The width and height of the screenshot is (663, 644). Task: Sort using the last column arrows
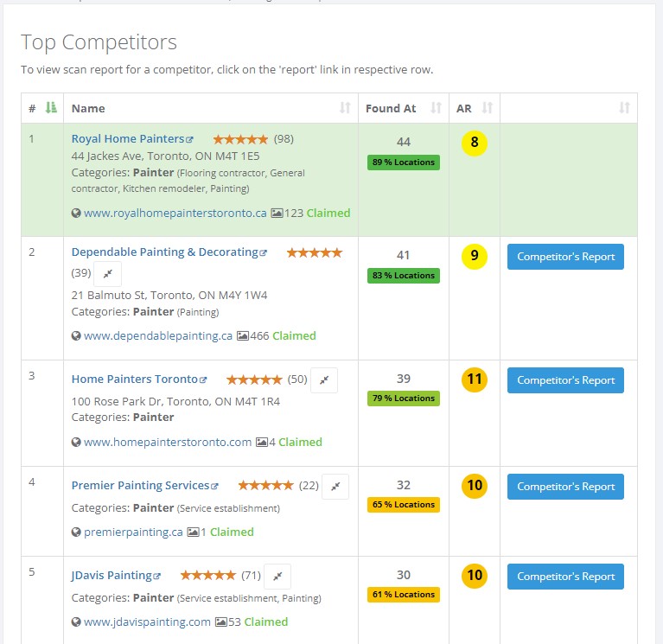(x=625, y=108)
